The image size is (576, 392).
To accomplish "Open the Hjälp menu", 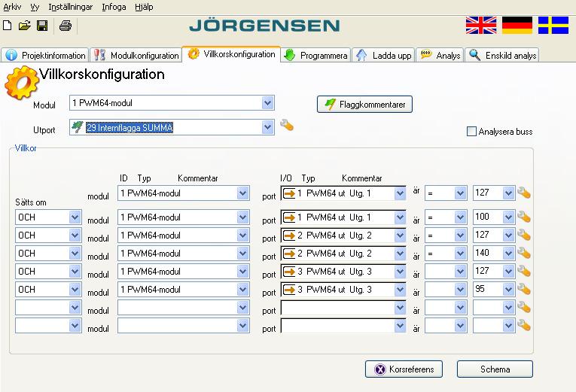I will pyautogui.click(x=144, y=7).
